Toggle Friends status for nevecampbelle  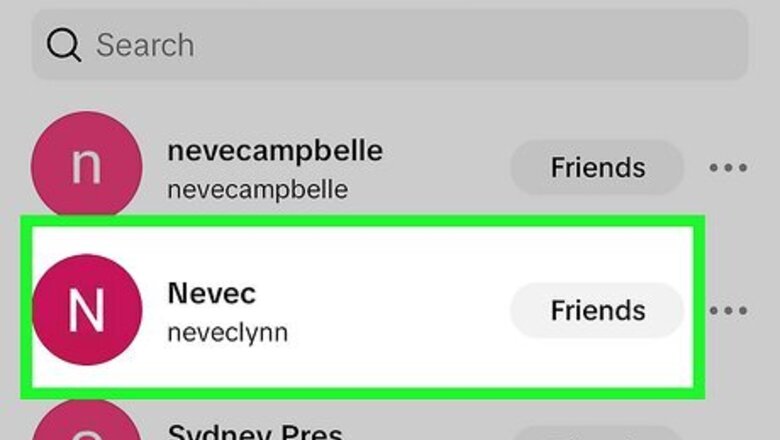[x=597, y=168]
